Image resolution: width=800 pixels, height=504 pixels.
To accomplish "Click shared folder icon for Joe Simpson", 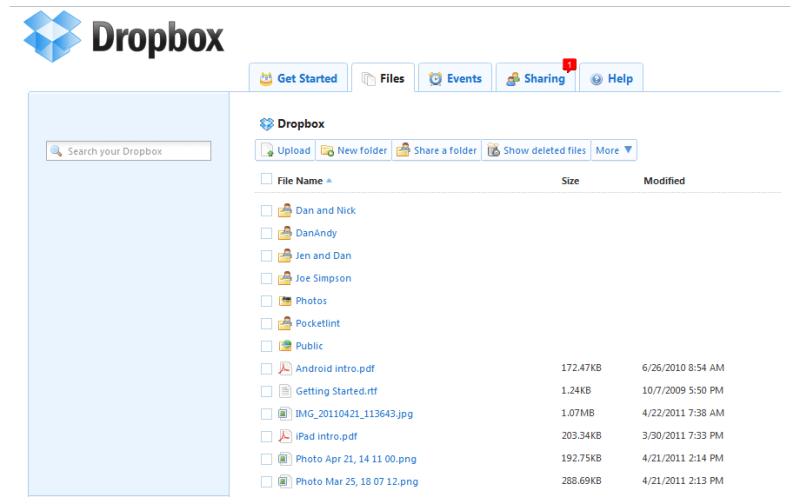I will pos(285,278).
